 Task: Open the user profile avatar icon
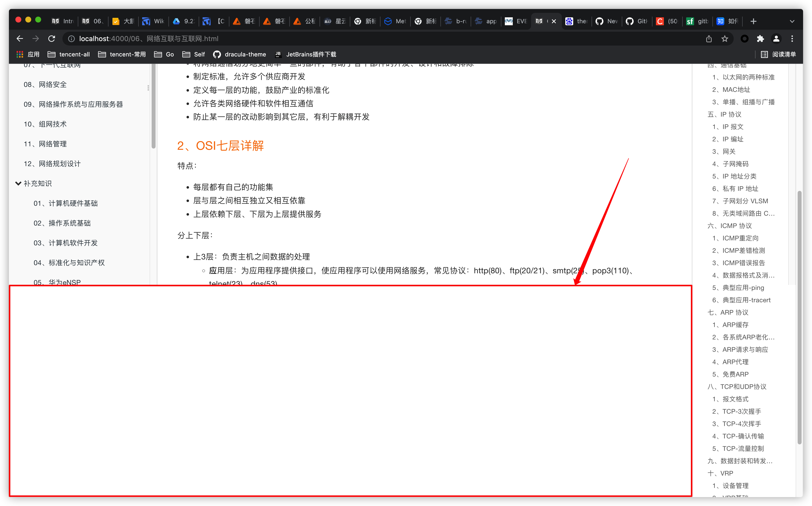pyautogui.click(x=776, y=39)
